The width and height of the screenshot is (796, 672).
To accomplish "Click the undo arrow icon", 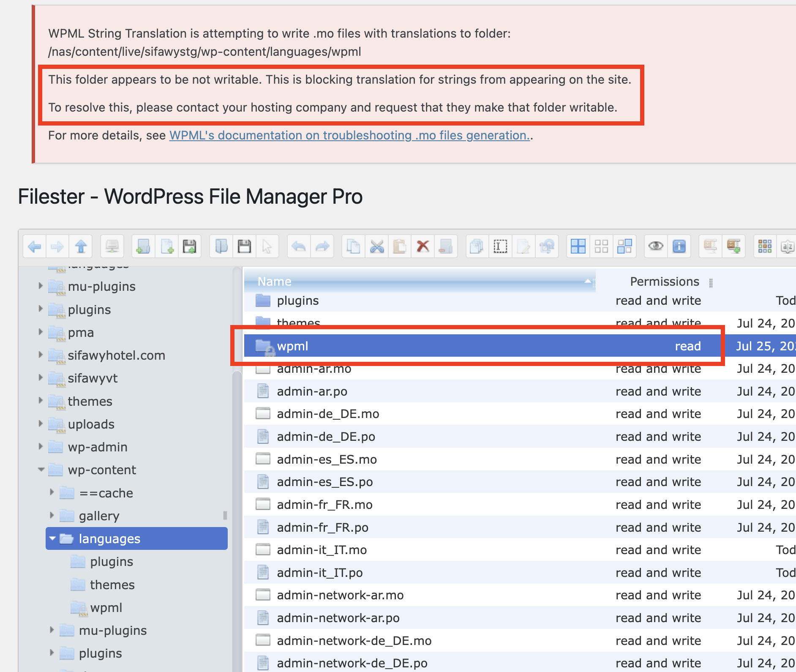I will [299, 246].
